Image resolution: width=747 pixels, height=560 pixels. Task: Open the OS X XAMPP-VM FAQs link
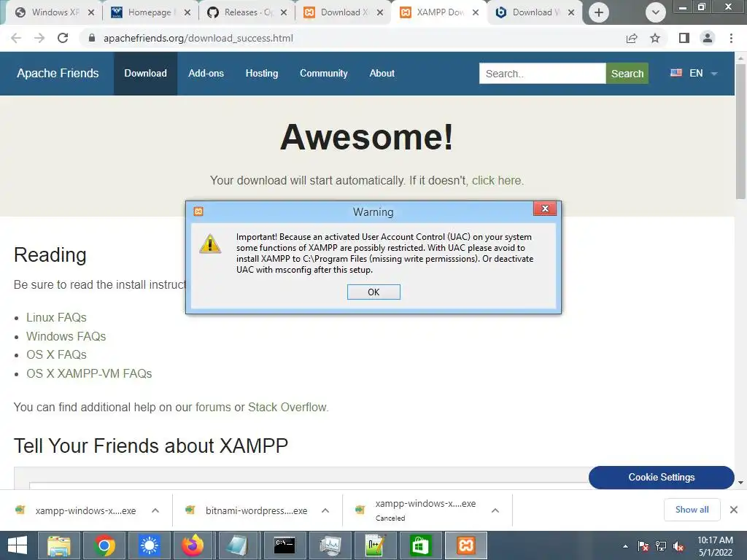pos(89,373)
